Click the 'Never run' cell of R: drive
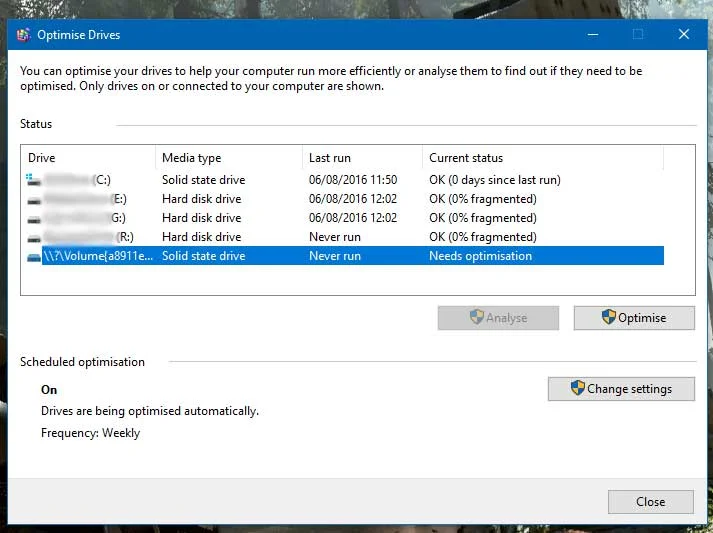Viewport: 713px width, 533px height. point(335,237)
